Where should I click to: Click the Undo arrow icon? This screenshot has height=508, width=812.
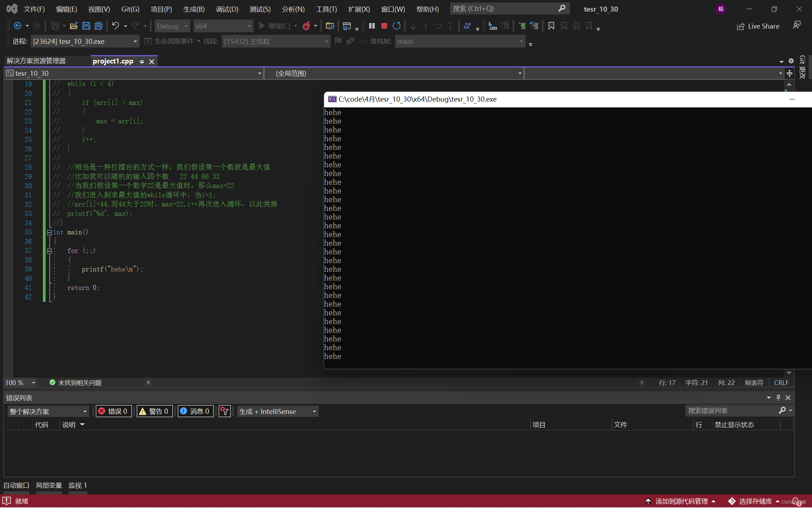(x=115, y=26)
